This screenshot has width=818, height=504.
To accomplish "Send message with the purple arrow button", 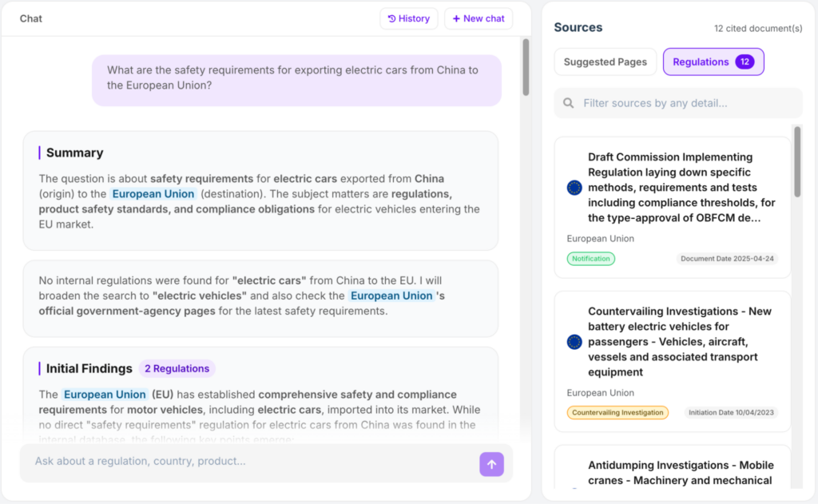I will [x=491, y=464].
